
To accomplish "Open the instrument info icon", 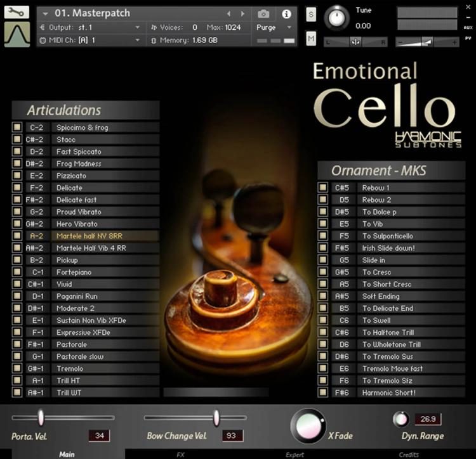I will [287, 14].
